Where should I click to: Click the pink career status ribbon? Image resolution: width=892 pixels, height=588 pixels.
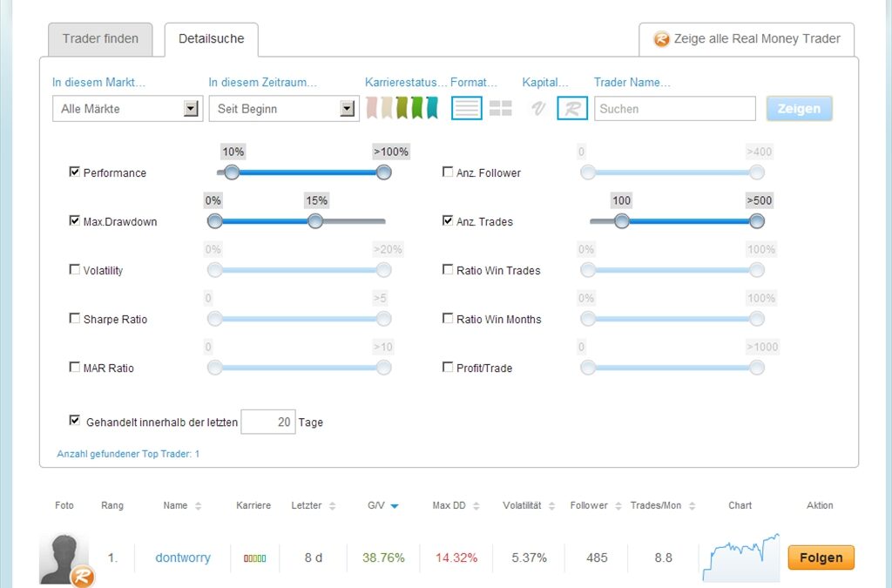click(x=373, y=108)
